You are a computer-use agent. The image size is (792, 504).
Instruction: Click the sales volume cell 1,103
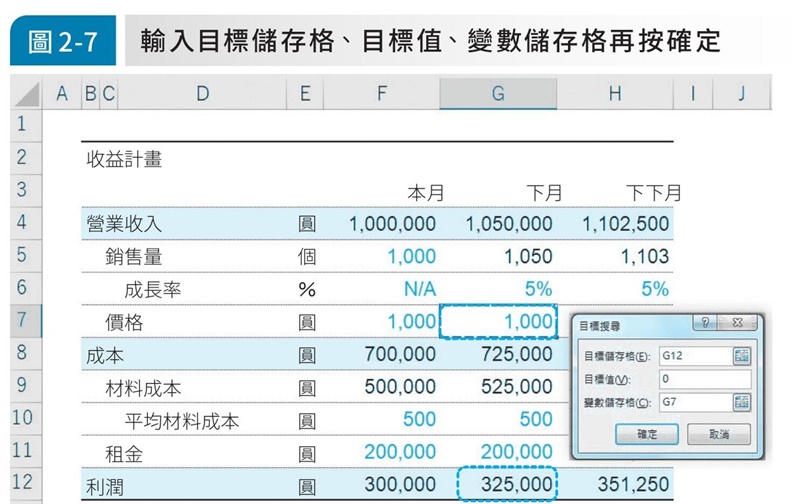click(x=645, y=257)
